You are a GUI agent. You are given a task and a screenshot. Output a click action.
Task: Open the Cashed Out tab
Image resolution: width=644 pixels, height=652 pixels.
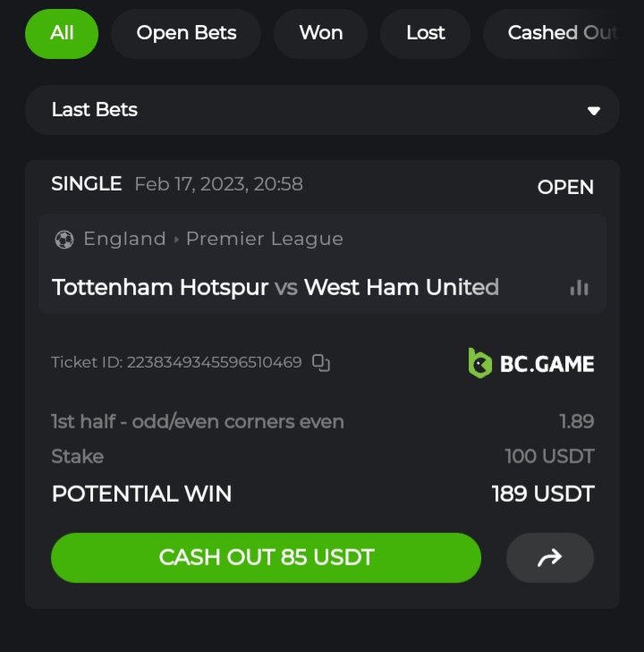(563, 34)
